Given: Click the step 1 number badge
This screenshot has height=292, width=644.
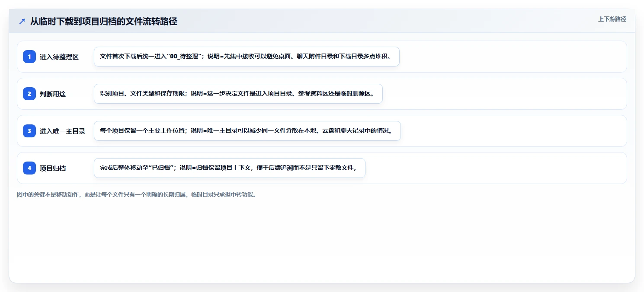Looking at the screenshot, I should tap(29, 57).
